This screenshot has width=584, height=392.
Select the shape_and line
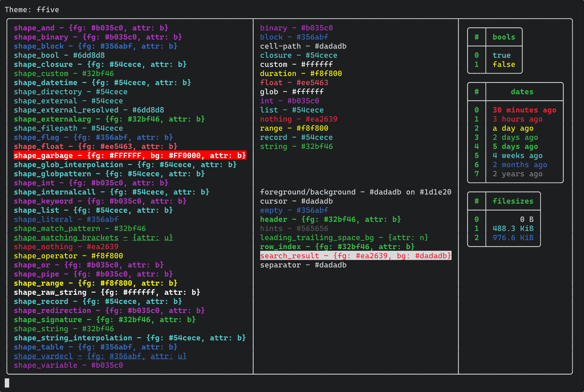point(91,28)
